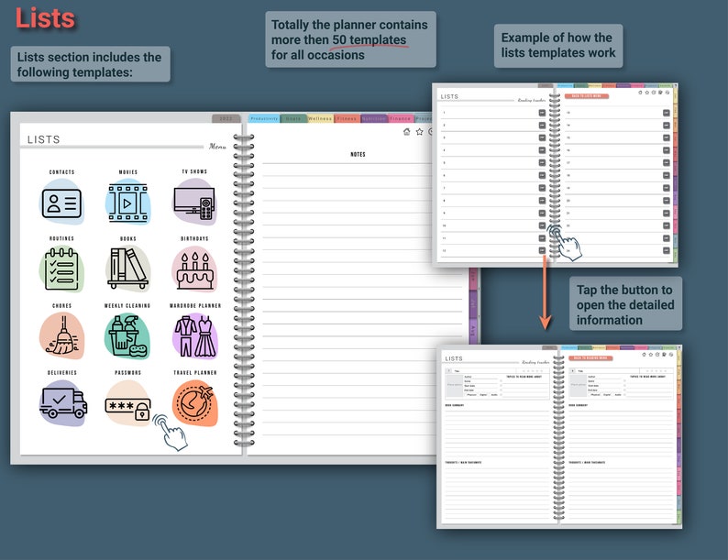Tap the star icon on Notes page
Viewport: 728px width, 560px height.
(419, 132)
